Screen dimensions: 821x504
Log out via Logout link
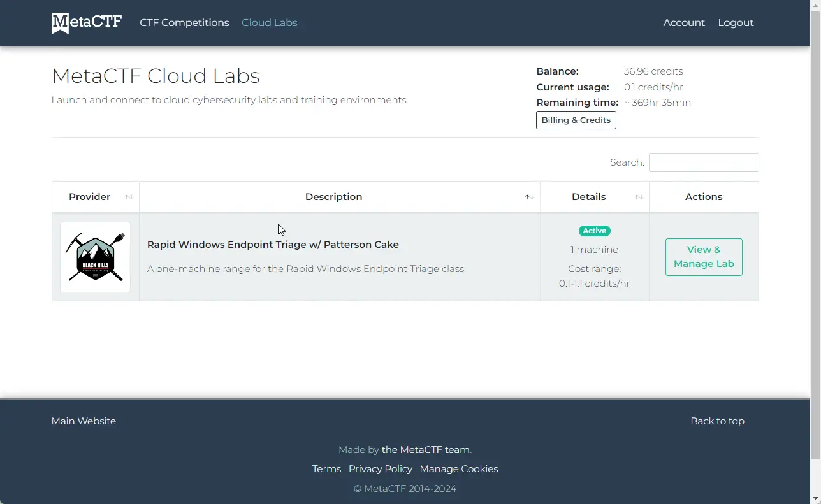tap(736, 23)
